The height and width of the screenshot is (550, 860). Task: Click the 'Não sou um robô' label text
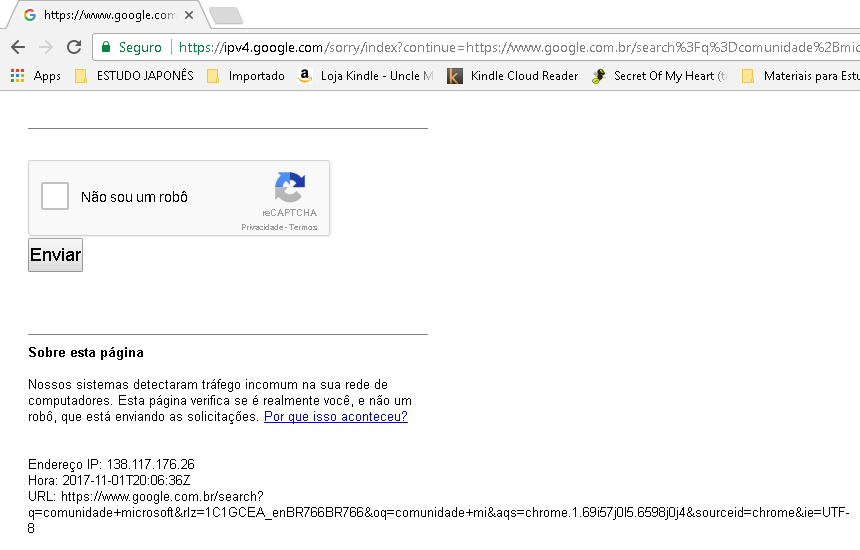pos(134,197)
